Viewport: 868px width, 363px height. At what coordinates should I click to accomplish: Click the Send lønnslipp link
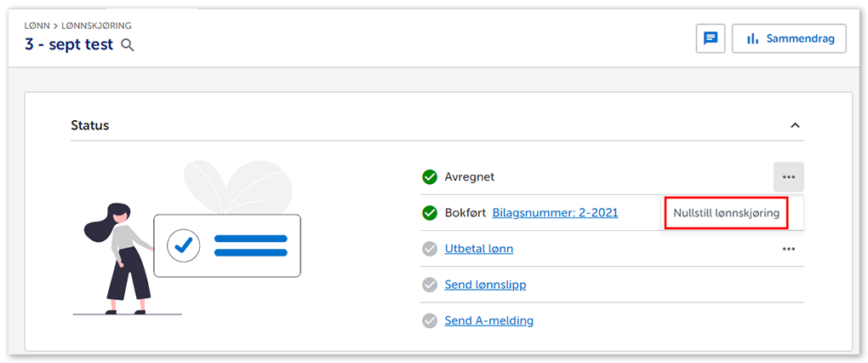coord(485,285)
